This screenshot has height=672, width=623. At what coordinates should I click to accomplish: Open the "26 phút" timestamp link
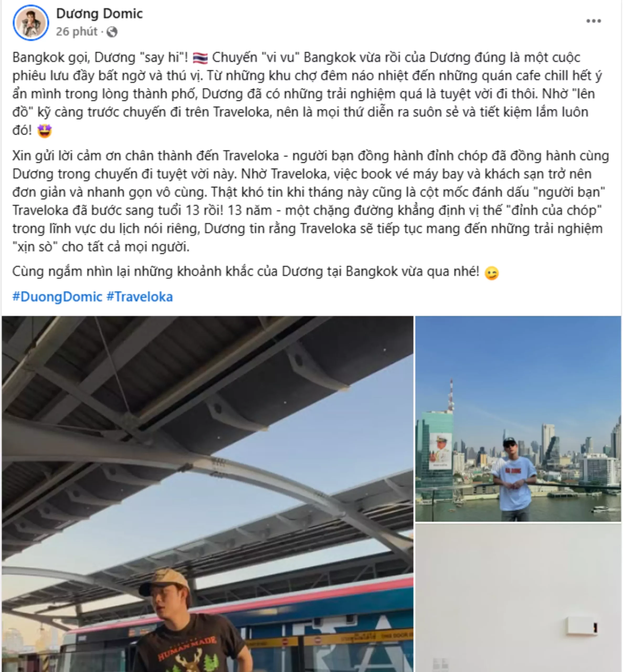pyautogui.click(x=77, y=32)
